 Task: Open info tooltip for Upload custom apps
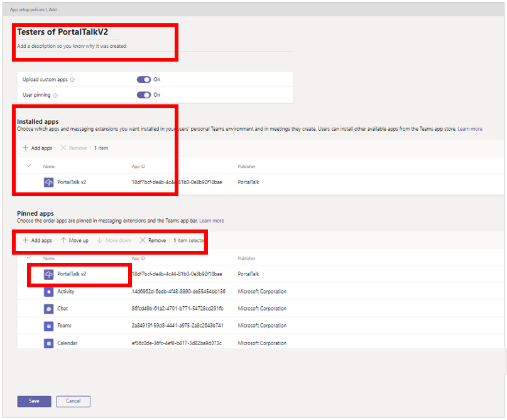72,80
